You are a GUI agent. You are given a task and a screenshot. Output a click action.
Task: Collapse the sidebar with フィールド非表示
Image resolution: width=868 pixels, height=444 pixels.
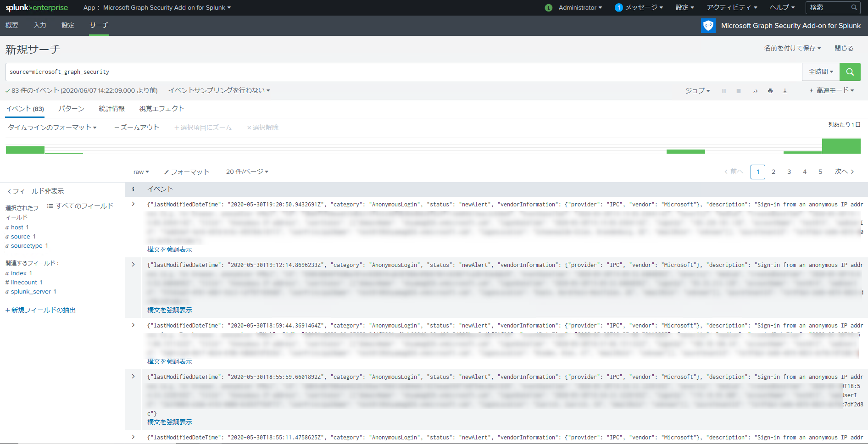(36, 191)
